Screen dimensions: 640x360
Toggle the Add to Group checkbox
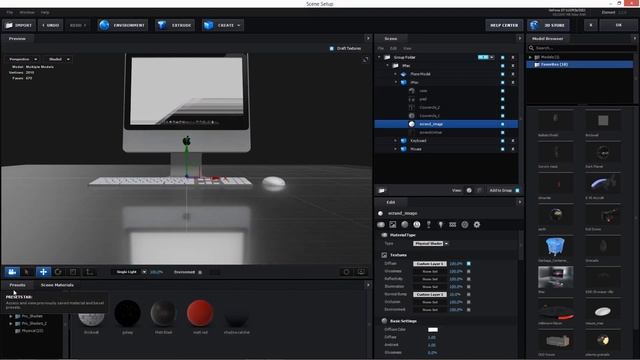[x=518, y=191]
